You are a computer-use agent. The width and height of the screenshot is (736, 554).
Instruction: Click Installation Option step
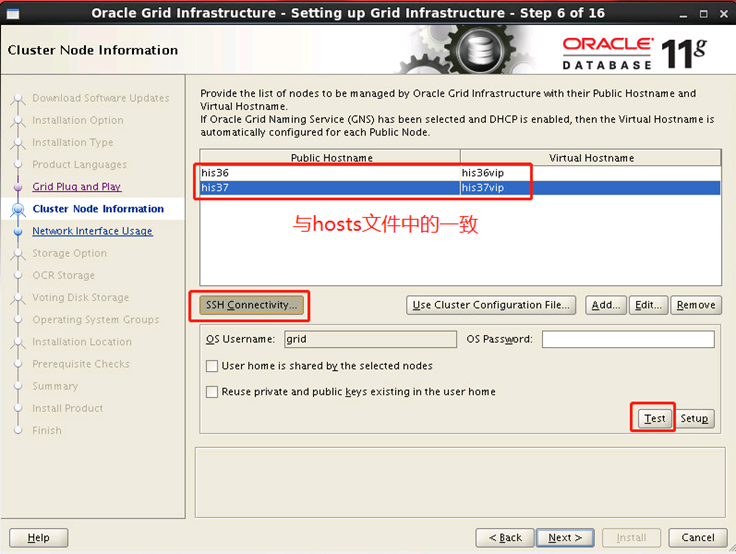(x=78, y=120)
